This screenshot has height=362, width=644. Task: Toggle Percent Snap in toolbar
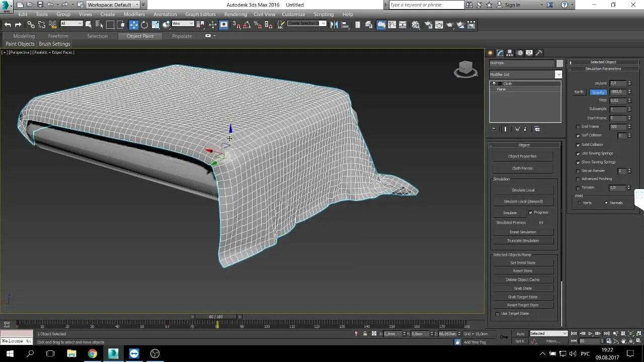(258, 24)
